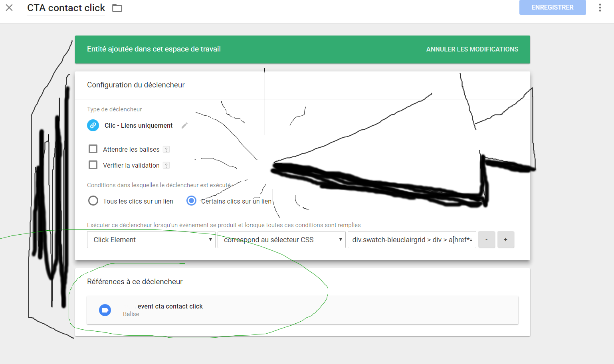Click the CSS selector value input field
Image resolution: width=614 pixels, height=364 pixels.
tap(412, 240)
